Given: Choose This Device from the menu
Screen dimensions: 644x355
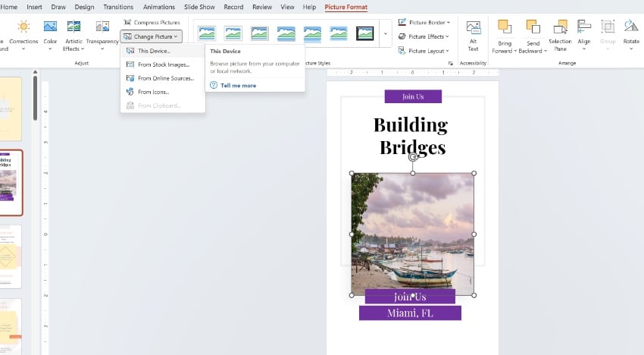Looking at the screenshot, I should click(x=154, y=51).
